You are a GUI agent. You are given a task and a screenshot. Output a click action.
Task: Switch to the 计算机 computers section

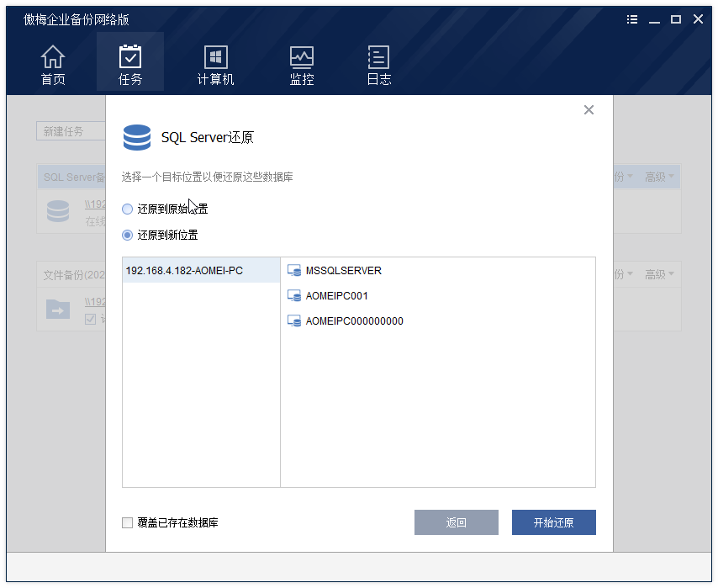coord(216,65)
